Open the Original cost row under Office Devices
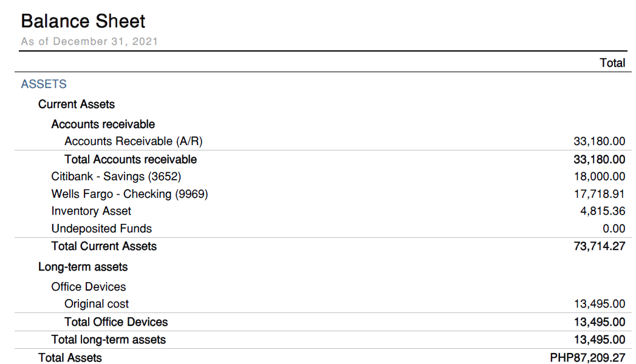The image size is (636, 364). coord(97,304)
